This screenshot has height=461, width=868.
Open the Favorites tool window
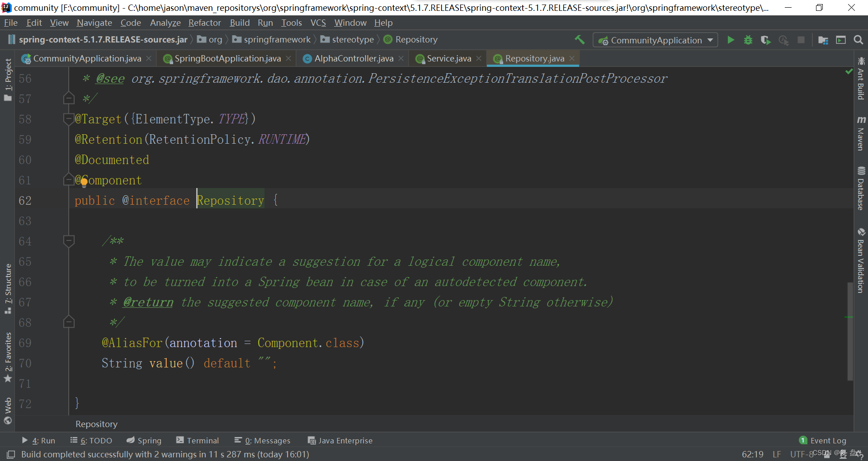tap(8, 358)
